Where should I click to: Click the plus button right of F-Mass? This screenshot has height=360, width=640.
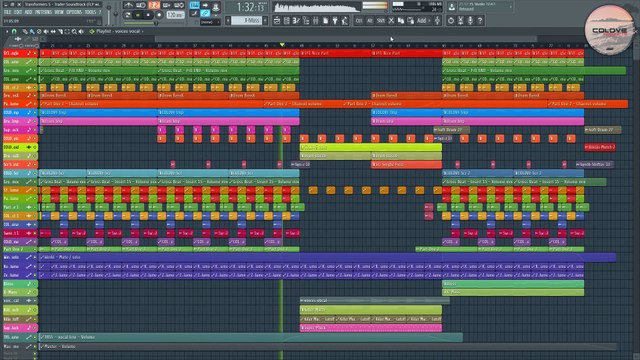pos(265,20)
